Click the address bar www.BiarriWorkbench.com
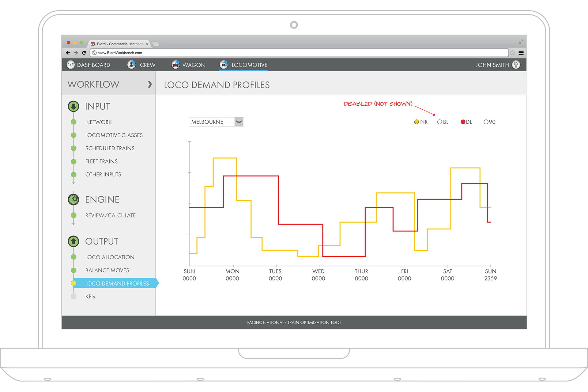Screen dimensions: 588x392 click(x=299, y=53)
